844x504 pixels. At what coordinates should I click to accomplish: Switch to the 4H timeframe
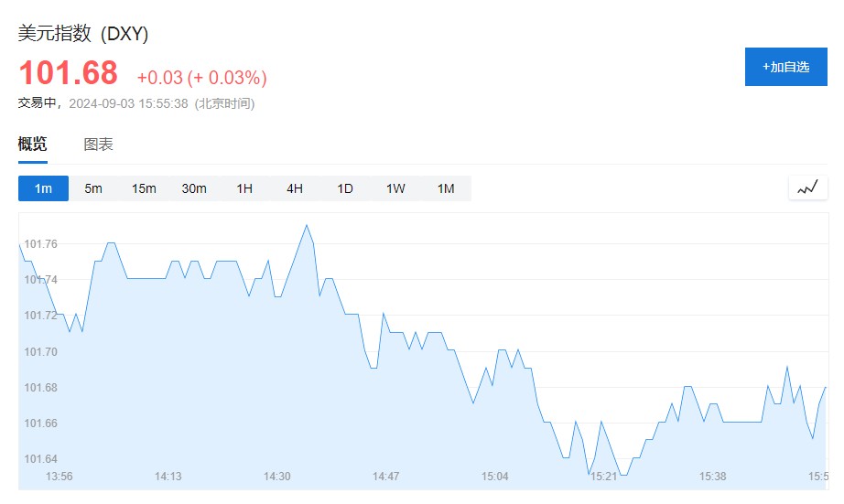coord(295,188)
